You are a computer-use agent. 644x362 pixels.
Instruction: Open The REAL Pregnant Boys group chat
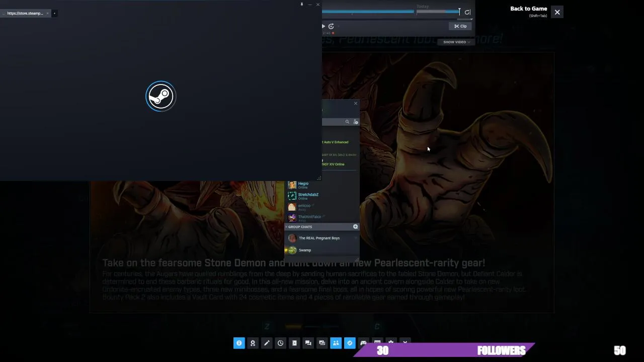click(322, 238)
